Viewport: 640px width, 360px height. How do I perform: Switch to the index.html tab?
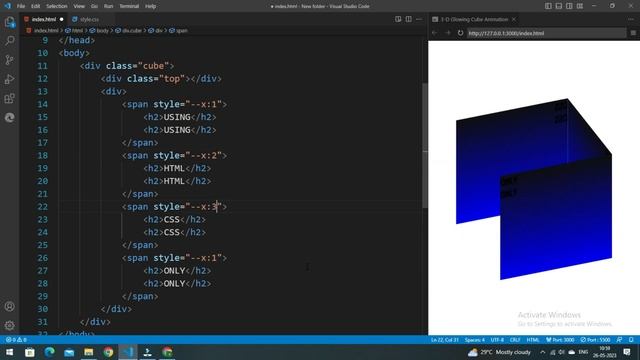click(44, 19)
